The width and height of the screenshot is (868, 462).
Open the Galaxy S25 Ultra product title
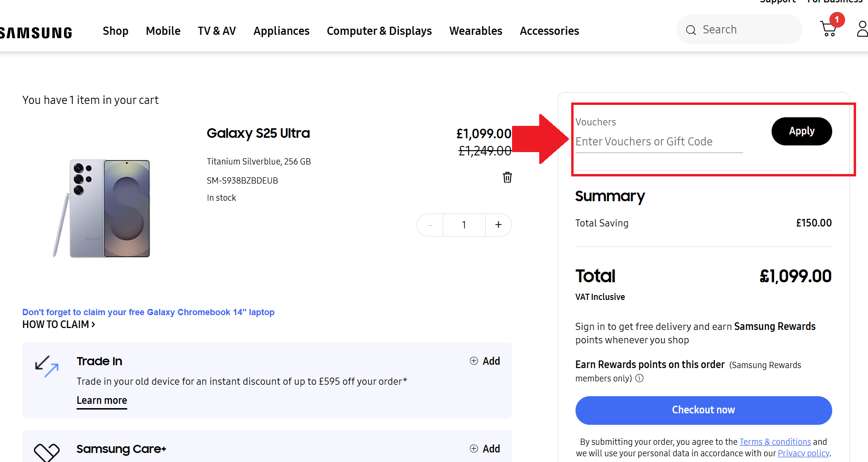[x=258, y=133]
